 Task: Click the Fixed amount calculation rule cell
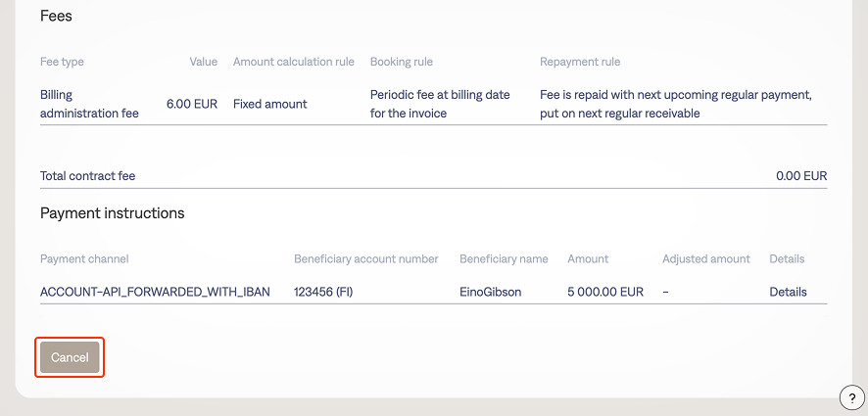(269, 104)
